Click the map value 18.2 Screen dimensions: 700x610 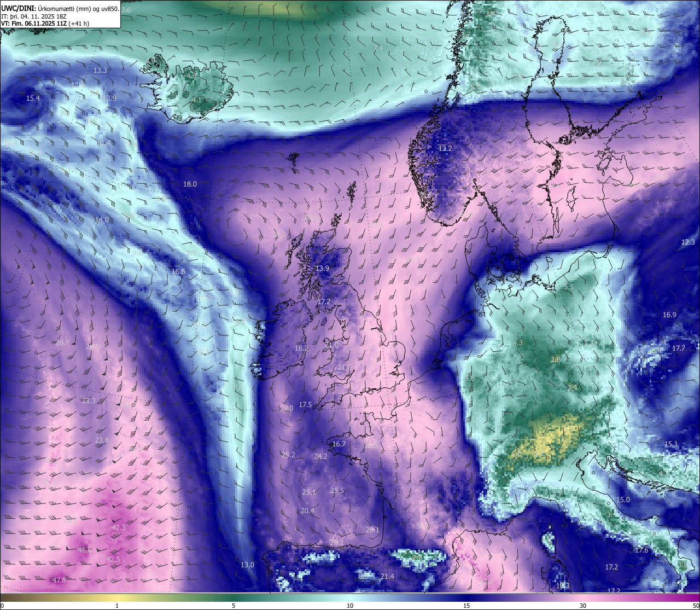coord(301,348)
